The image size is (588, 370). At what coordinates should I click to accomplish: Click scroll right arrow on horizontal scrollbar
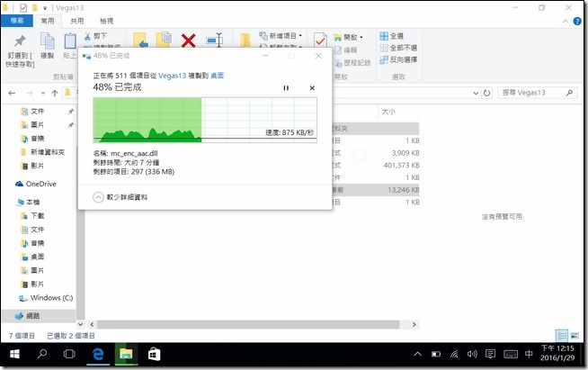pos(414,325)
